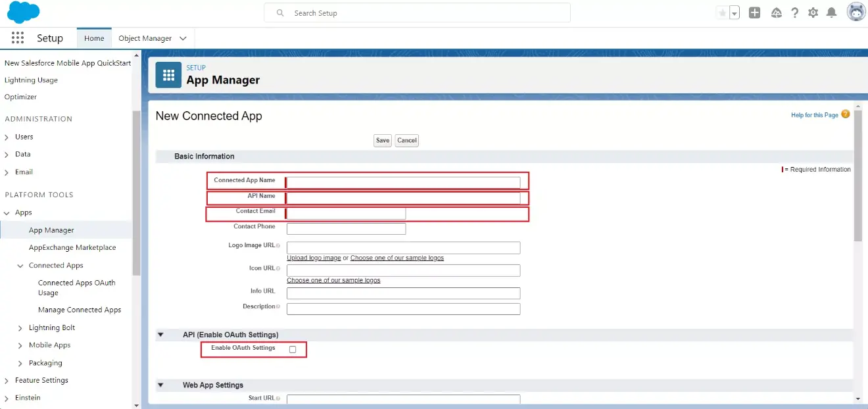Collapse the API (Enable OAuth Settings) section

click(160, 335)
